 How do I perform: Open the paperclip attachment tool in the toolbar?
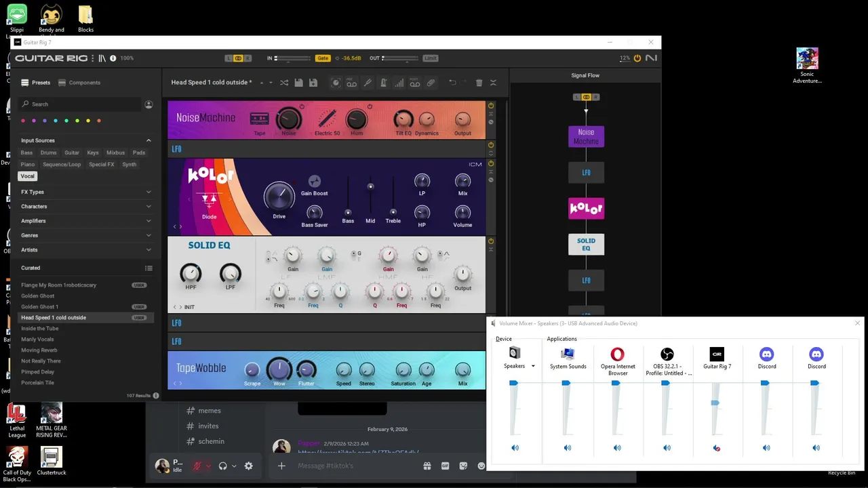pos(431,83)
